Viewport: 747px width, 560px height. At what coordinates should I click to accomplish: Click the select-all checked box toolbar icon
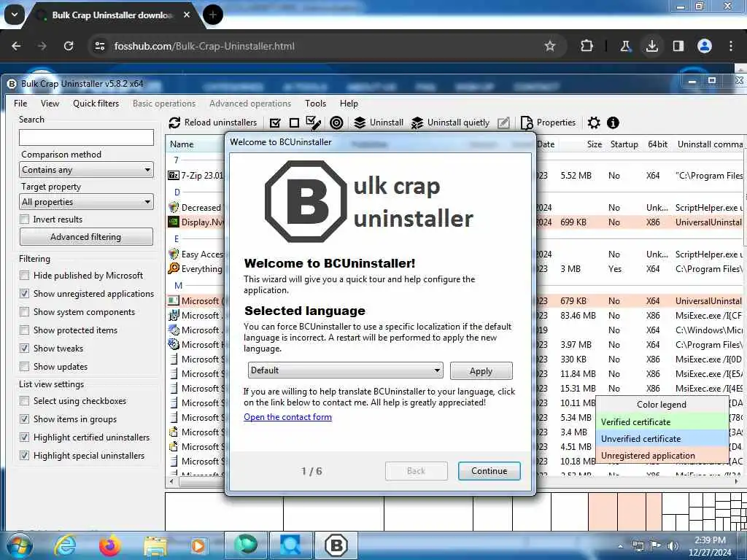click(x=275, y=123)
